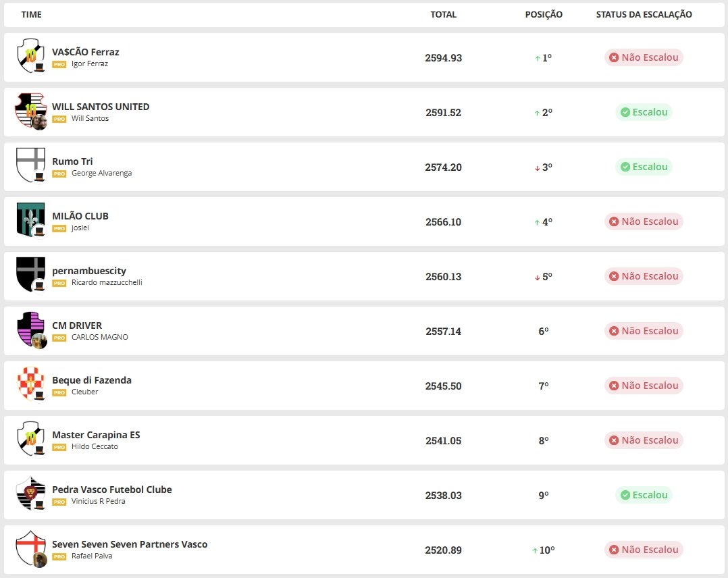This screenshot has height=578, width=728.
Task: Click the VA$CÃO Ferraz team crest icon
Action: point(30,55)
